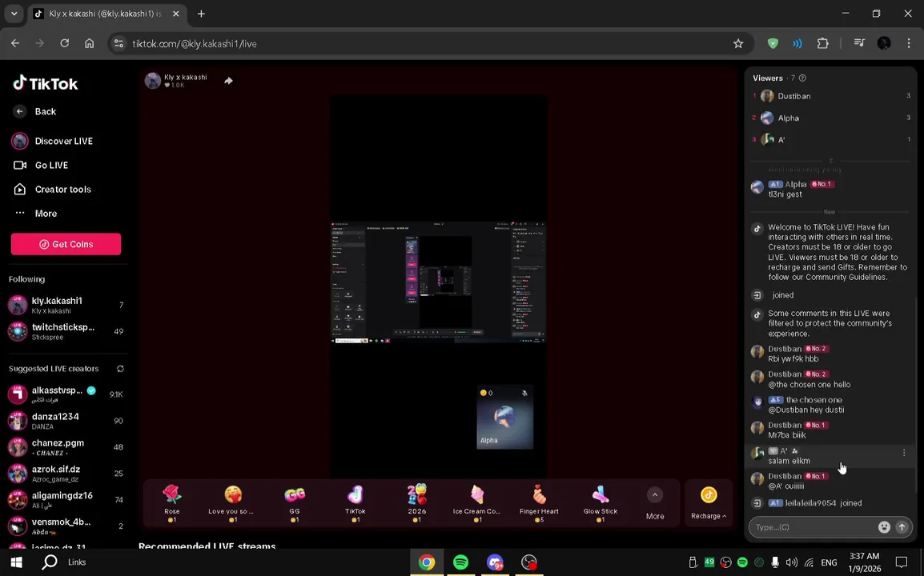
Task: Select the Kly x kakashi browser tab
Action: [x=106, y=14]
